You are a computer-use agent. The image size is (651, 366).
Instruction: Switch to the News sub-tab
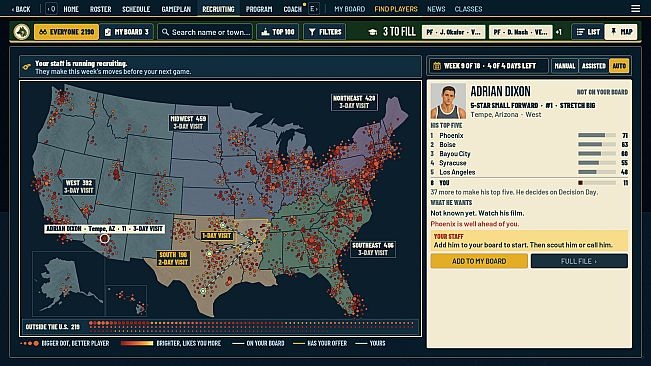click(x=436, y=9)
